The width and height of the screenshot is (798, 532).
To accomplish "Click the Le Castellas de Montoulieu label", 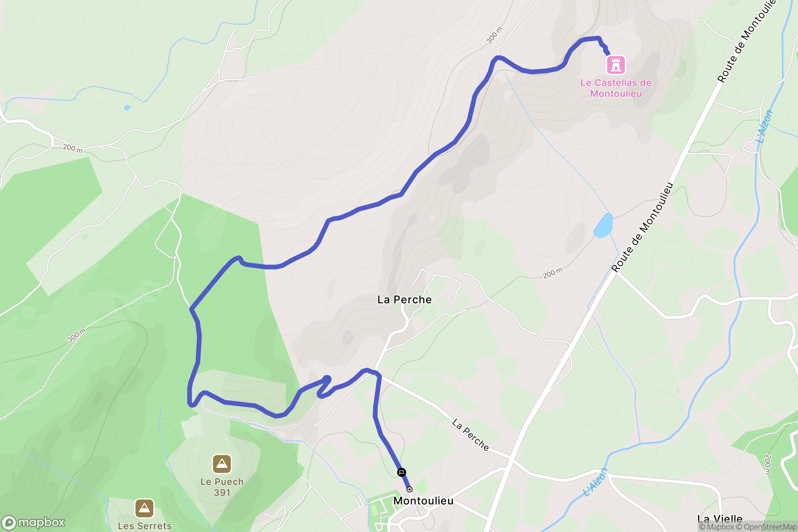I will coord(616,88).
